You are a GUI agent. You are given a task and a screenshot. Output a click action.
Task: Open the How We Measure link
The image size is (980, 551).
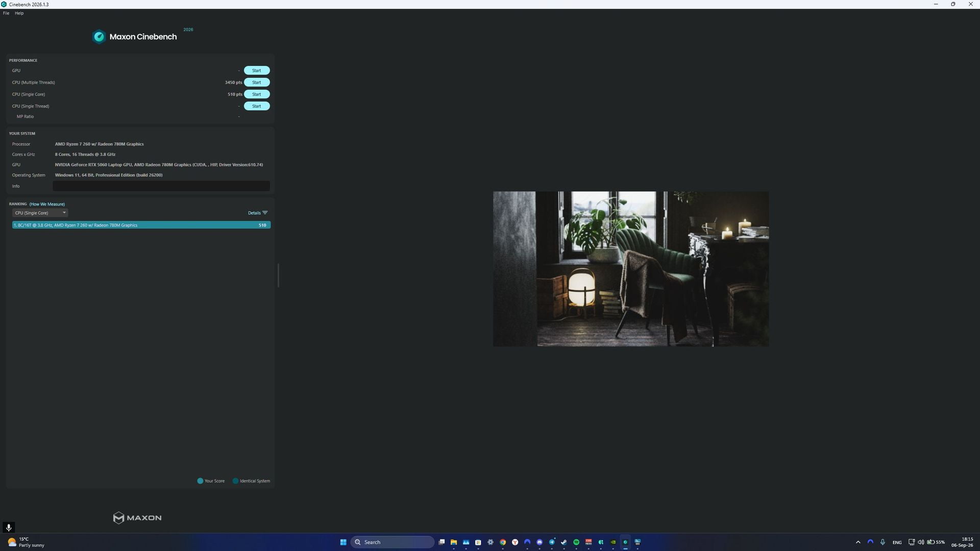point(47,204)
